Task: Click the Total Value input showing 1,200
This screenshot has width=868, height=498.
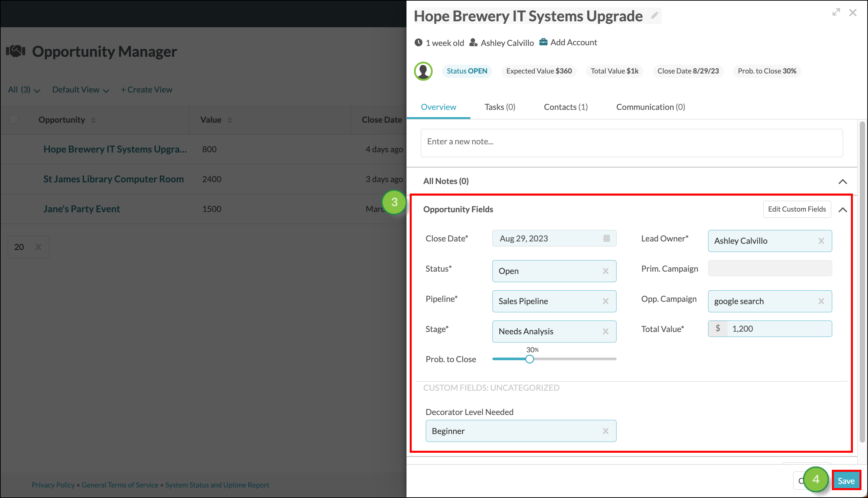Action: (x=779, y=329)
